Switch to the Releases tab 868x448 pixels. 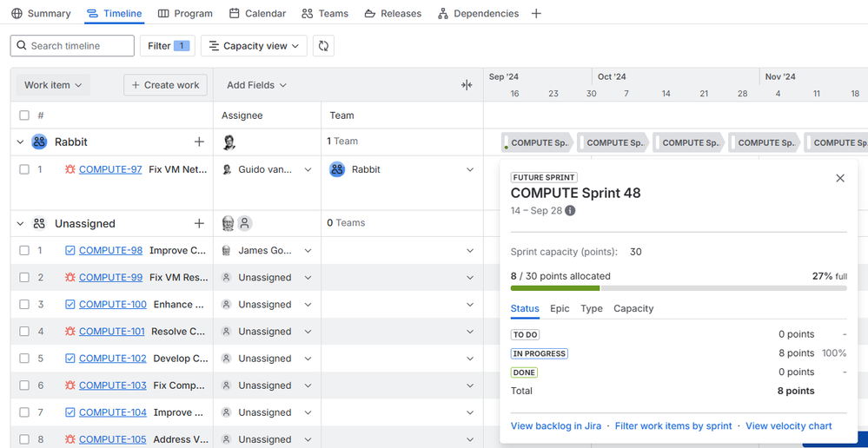(x=393, y=13)
